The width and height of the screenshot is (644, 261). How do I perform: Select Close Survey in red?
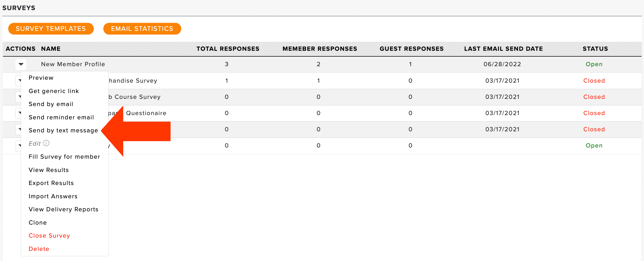pyautogui.click(x=49, y=236)
